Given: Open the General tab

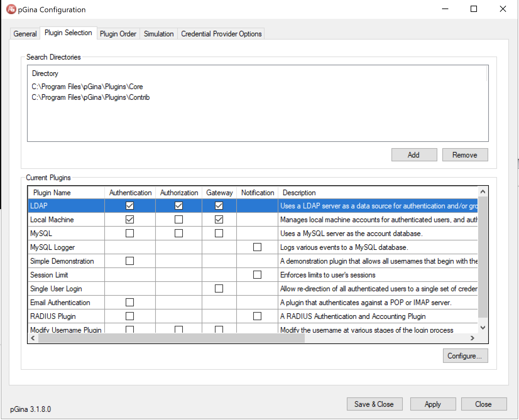Looking at the screenshot, I should click(25, 34).
